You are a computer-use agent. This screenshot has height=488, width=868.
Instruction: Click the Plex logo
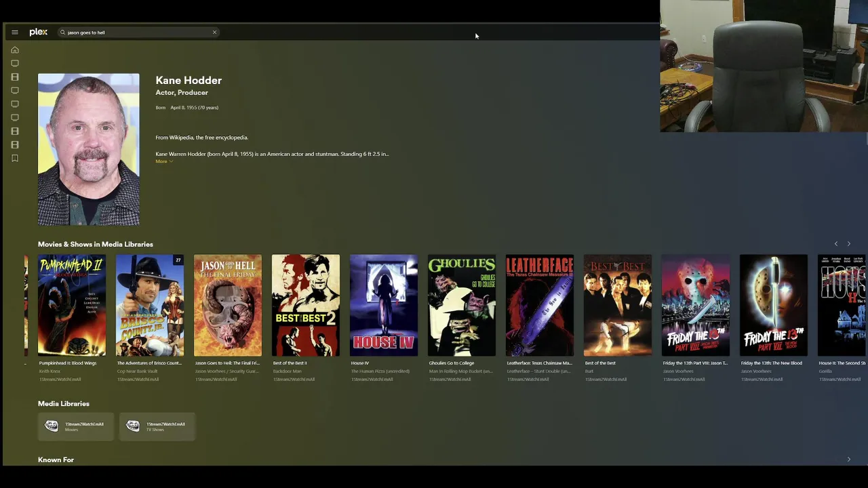point(39,32)
